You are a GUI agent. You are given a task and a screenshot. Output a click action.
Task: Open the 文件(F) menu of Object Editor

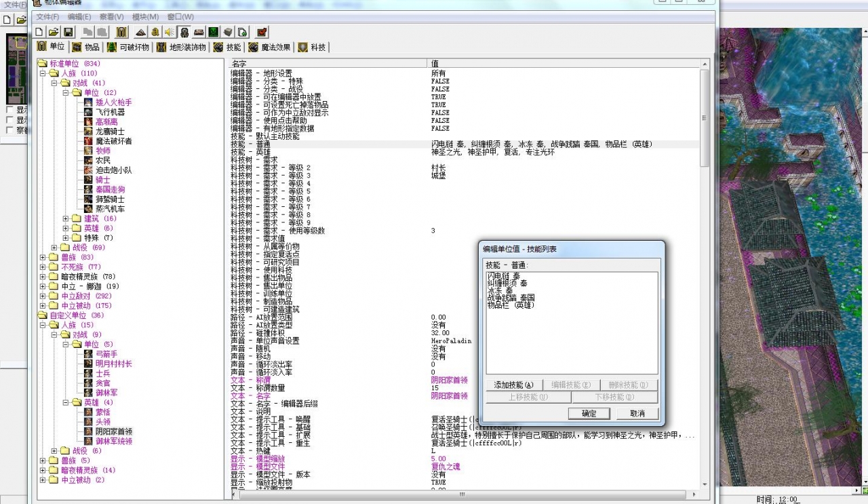47,17
